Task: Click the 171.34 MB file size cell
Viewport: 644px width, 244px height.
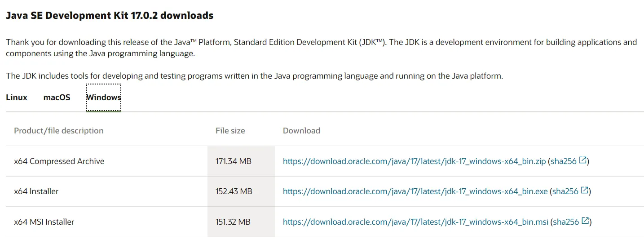Action: pos(234,161)
